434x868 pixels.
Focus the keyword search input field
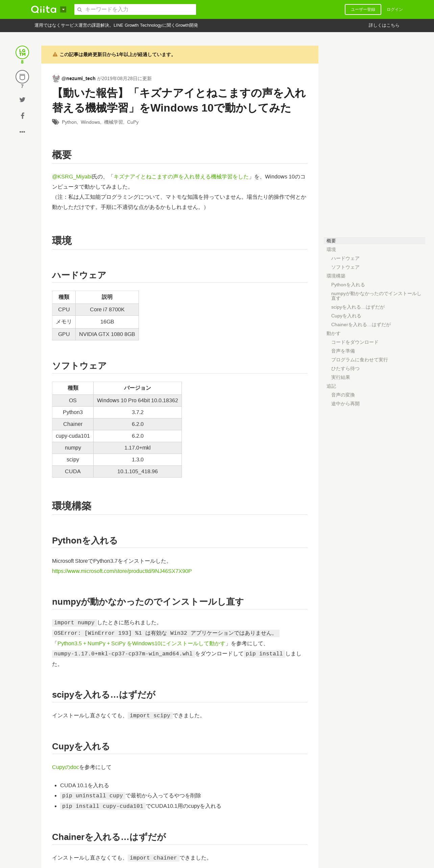pyautogui.click(x=135, y=9)
